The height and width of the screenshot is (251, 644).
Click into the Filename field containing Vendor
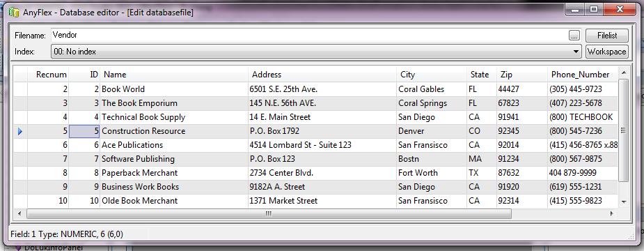coord(309,35)
